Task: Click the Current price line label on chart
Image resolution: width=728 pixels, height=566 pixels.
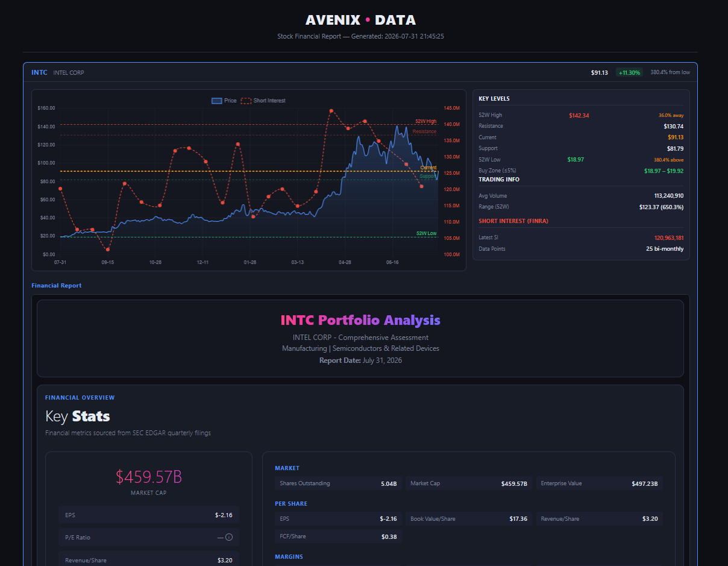Action: (428, 168)
